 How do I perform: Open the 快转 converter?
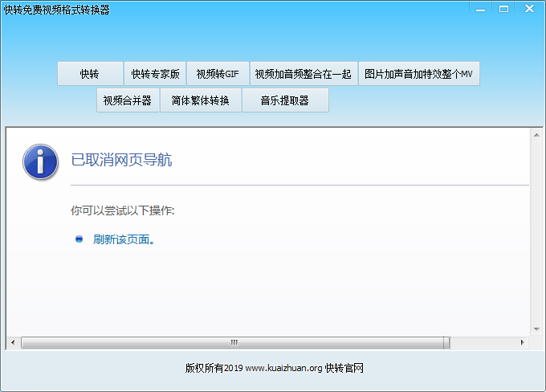tap(90, 74)
